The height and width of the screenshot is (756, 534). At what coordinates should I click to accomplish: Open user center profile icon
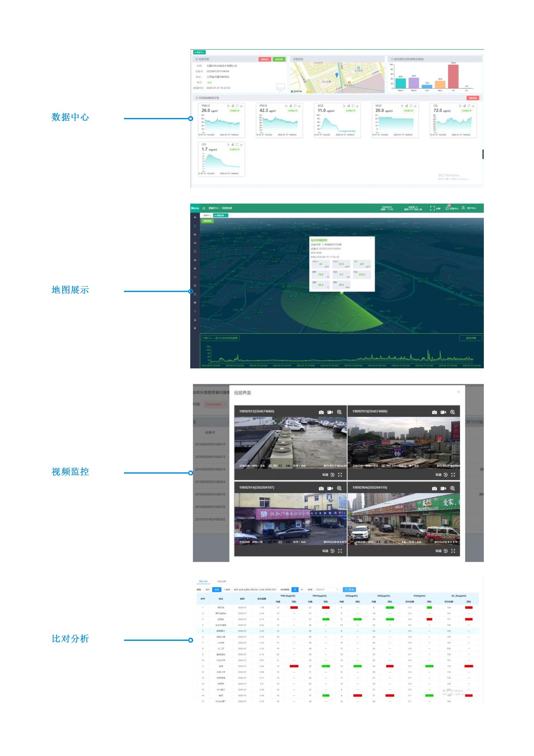tap(463, 208)
